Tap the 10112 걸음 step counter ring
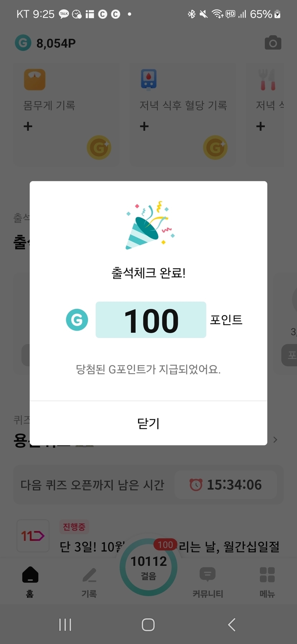The width and height of the screenshot is (297, 644). (x=148, y=567)
